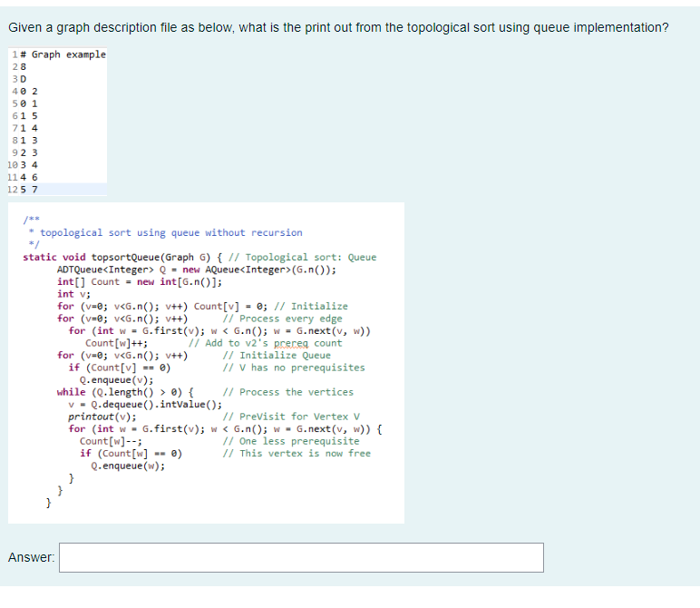Click the edge line '0 1'

click(29, 103)
